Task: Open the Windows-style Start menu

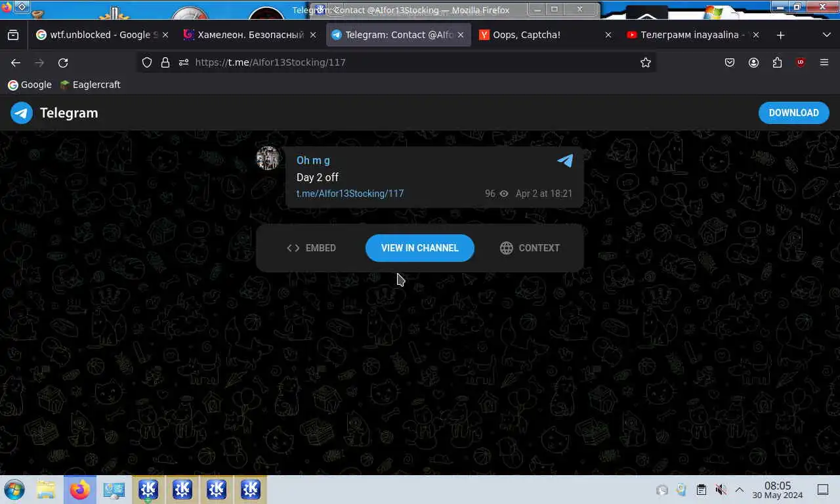Action: [x=14, y=490]
